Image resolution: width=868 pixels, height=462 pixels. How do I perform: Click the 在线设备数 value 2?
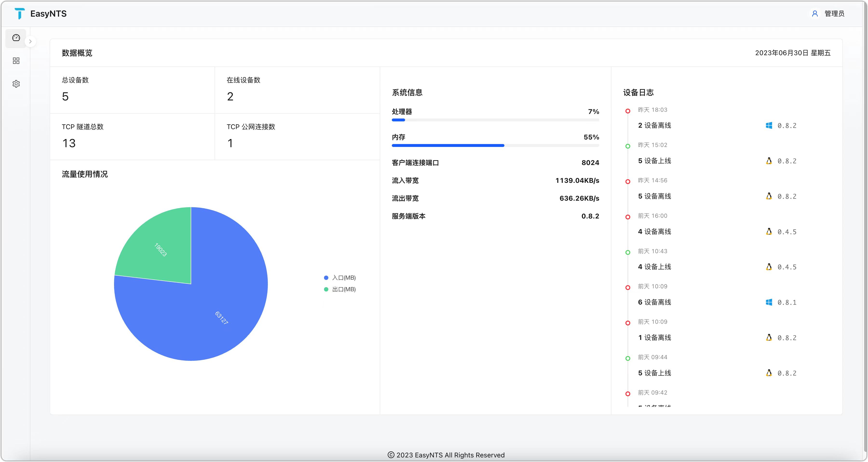230,97
